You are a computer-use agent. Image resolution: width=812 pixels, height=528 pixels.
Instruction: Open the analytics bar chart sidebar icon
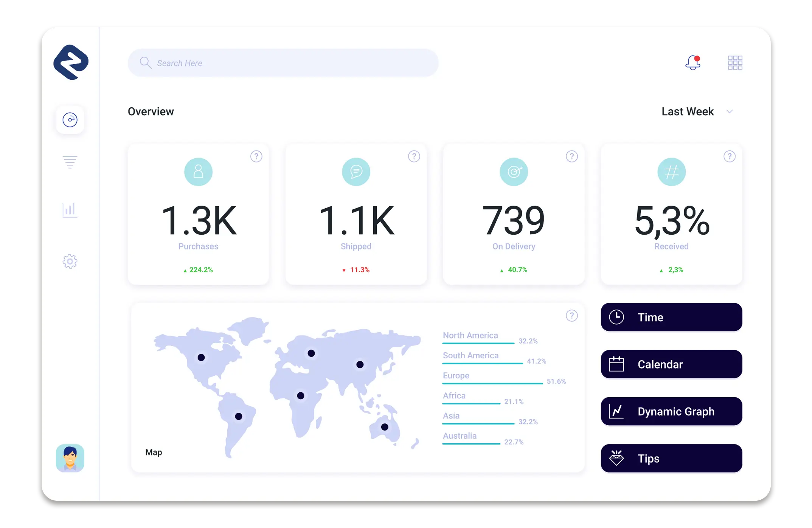[70, 210]
